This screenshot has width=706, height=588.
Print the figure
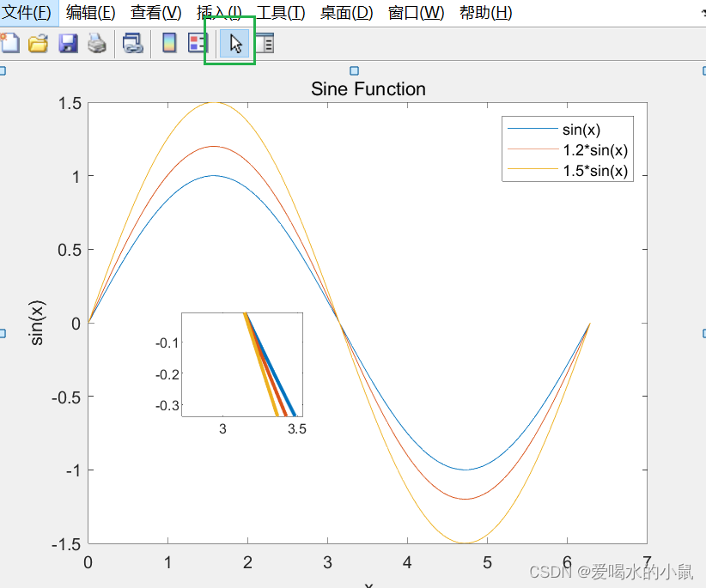point(96,43)
